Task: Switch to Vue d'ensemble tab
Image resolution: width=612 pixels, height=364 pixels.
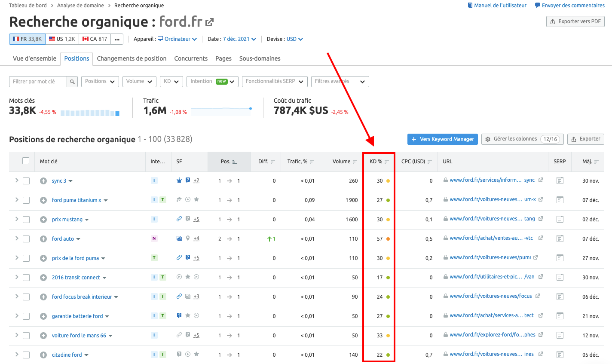Action: click(x=34, y=58)
